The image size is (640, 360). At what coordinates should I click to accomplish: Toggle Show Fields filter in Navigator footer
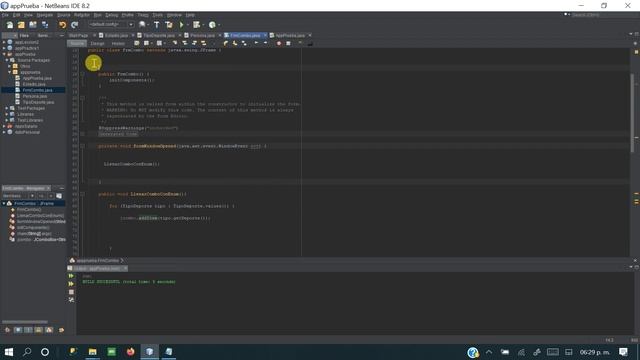pos(18,330)
